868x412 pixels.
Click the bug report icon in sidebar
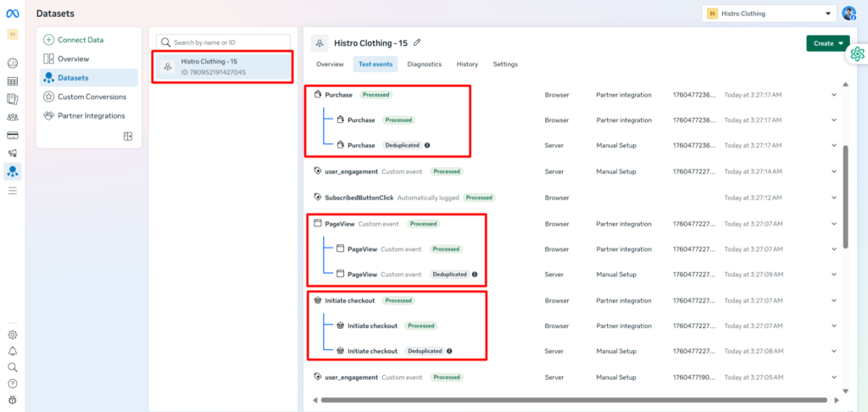[13, 399]
